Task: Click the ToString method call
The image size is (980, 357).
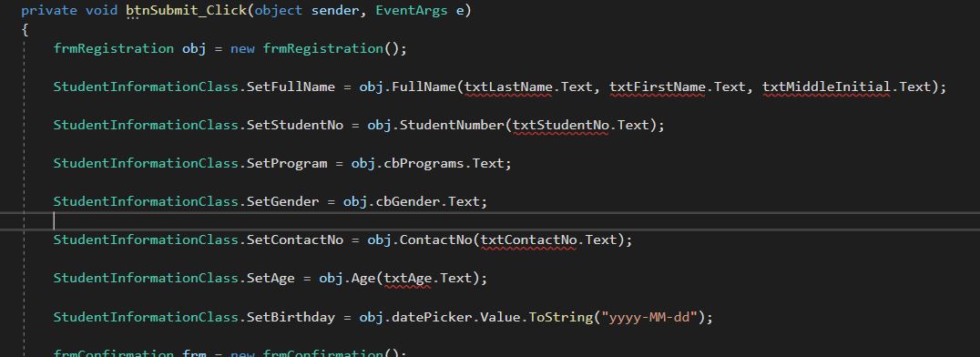Action: [561, 317]
